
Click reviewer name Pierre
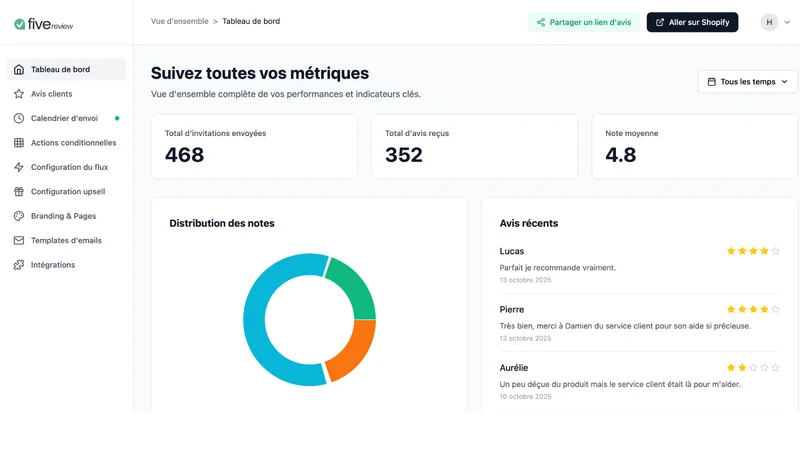click(x=512, y=309)
